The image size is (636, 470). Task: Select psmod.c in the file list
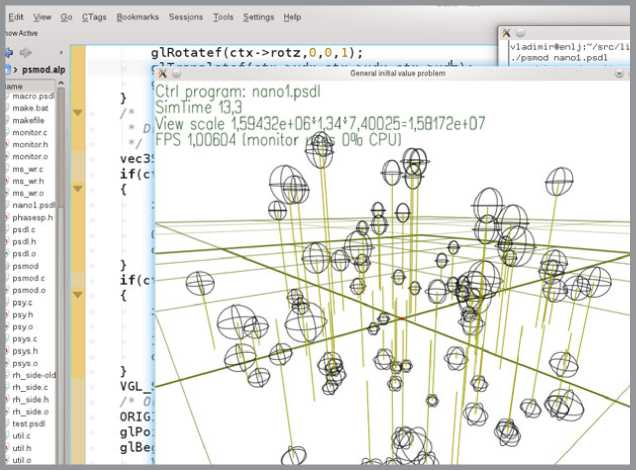(28, 278)
